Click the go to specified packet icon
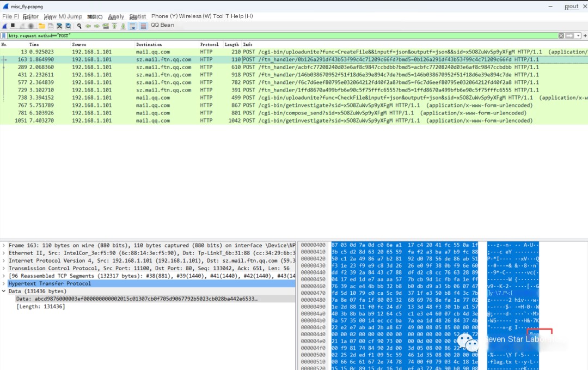Image resolution: width=588 pixels, height=370 pixels. pyautogui.click(x=106, y=26)
